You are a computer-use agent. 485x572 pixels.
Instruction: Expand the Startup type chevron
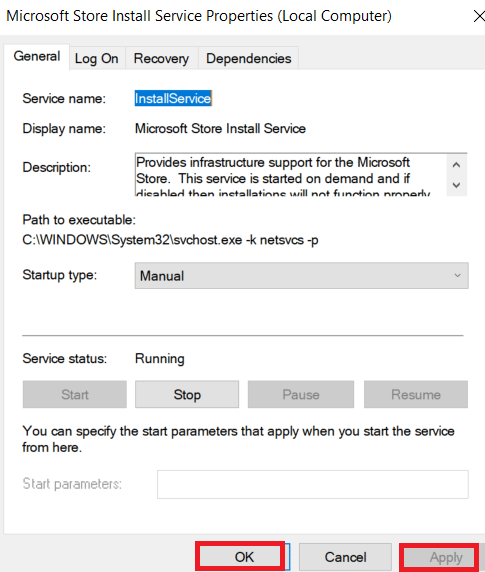[457, 275]
